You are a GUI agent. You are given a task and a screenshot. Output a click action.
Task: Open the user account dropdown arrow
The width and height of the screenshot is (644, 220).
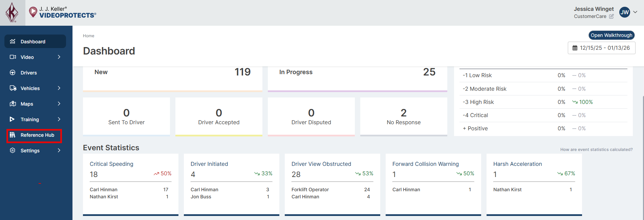[635, 12]
